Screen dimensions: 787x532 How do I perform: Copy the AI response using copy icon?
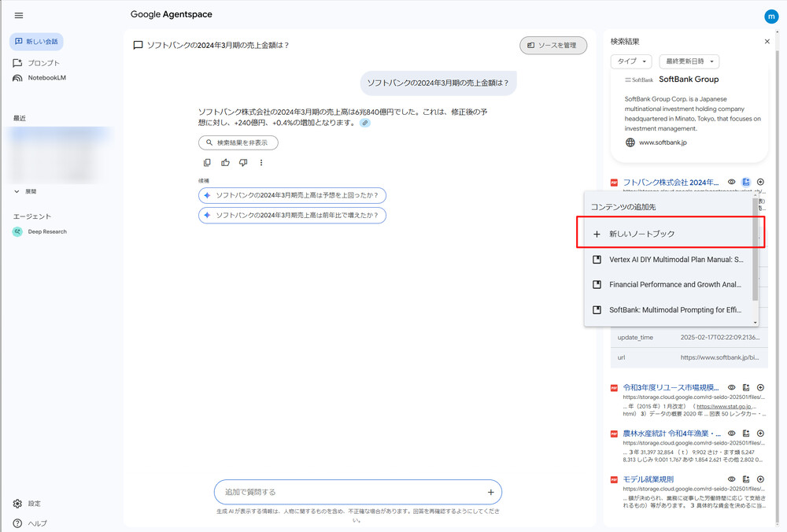[x=207, y=162]
